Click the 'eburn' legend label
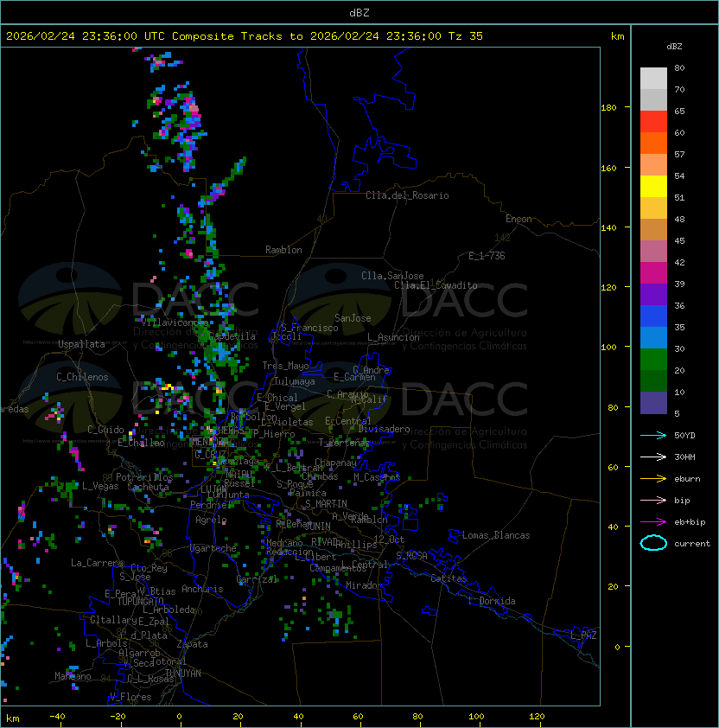The height and width of the screenshot is (728, 719). [x=687, y=479]
